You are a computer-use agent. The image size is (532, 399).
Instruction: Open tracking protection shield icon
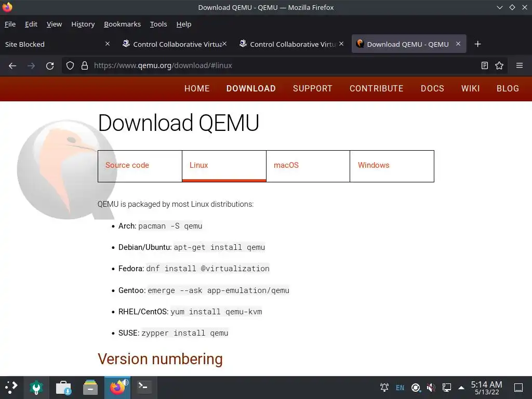(x=70, y=65)
